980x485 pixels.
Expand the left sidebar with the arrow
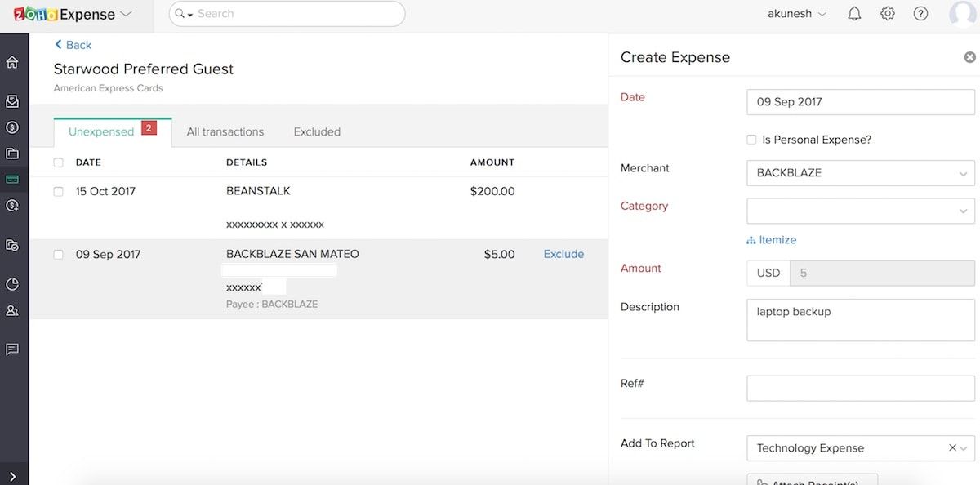pos(12,475)
